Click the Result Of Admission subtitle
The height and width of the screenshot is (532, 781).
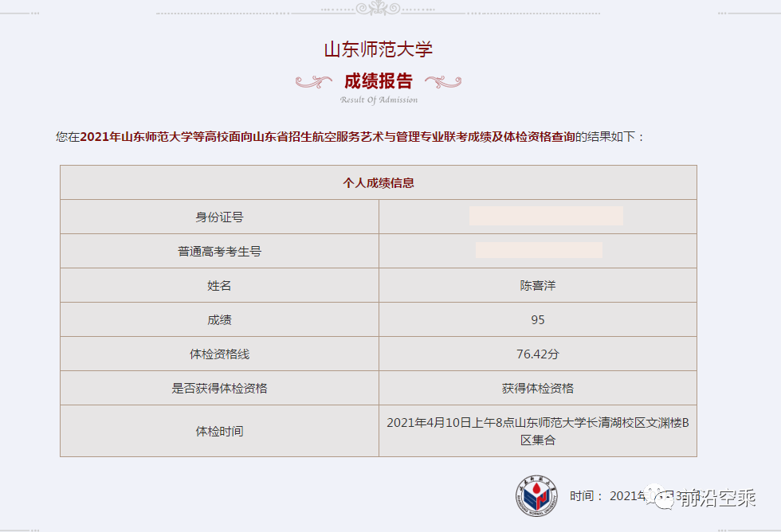(379, 100)
